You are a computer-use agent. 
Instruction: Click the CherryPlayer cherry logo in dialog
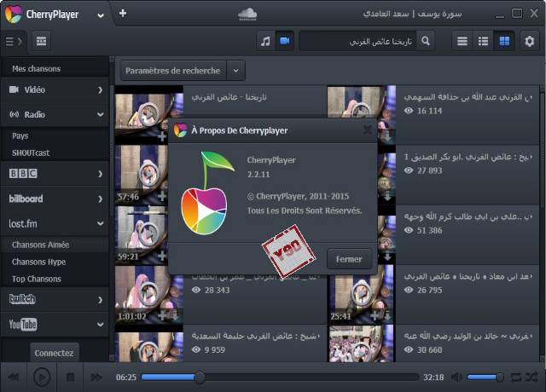(206, 193)
